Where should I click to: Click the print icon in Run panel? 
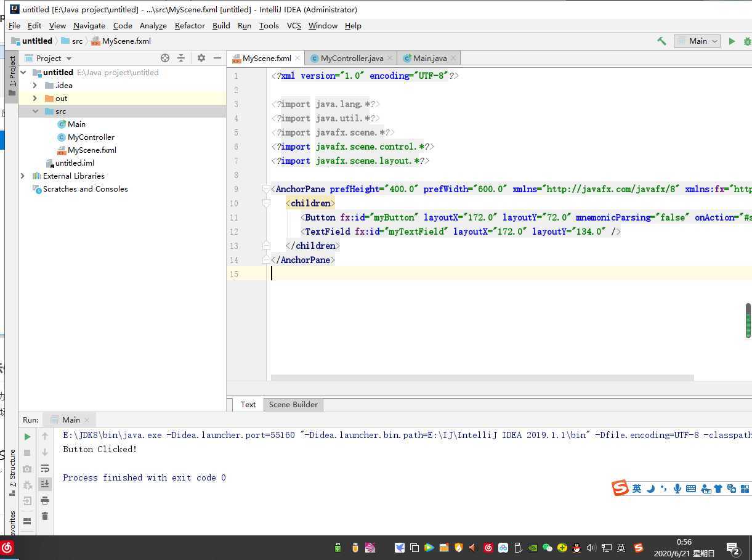(x=45, y=500)
